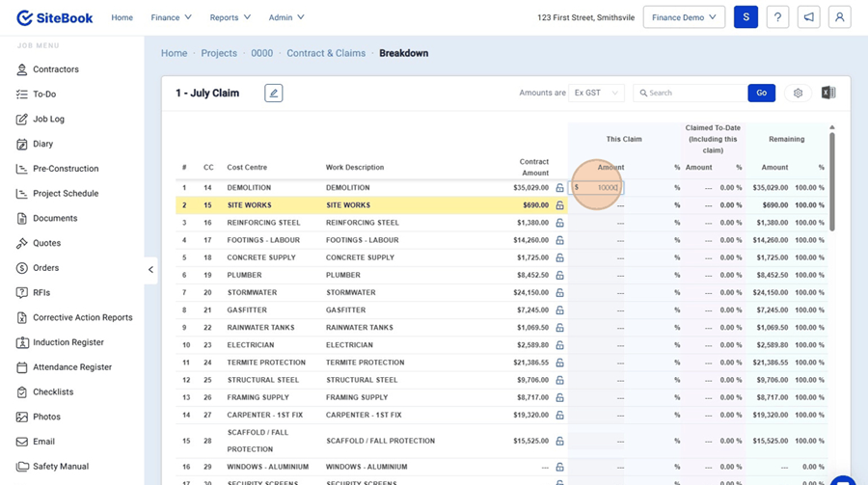Viewport: 868px width, 485px height.
Task: Toggle the lock on the Plumber row
Action: point(559,276)
